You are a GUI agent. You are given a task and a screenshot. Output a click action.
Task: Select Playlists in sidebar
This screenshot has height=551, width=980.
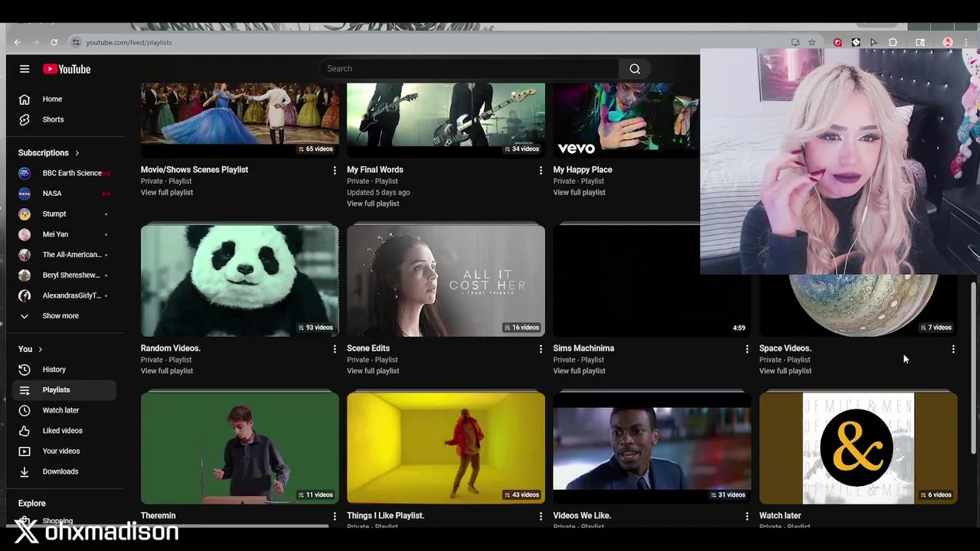click(x=64, y=390)
